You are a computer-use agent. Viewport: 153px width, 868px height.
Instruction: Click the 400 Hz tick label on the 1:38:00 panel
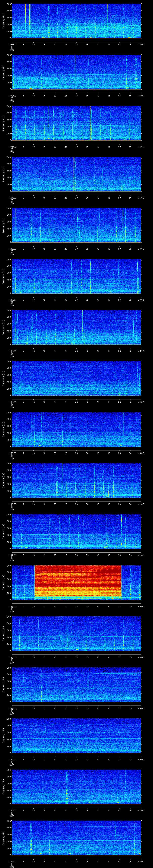point(9,382)
